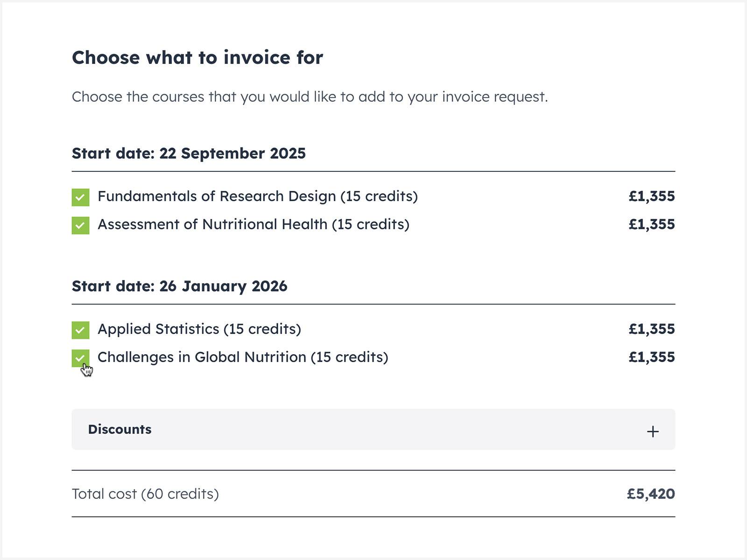
Task: Click the Fundamentals of Research Design price
Action: pyautogui.click(x=651, y=196)
